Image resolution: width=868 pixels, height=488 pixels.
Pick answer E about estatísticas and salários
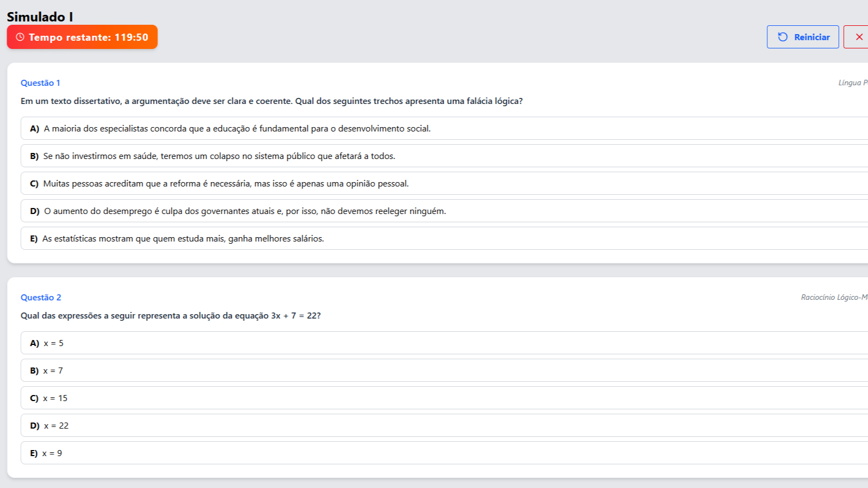tap(183, 239)
